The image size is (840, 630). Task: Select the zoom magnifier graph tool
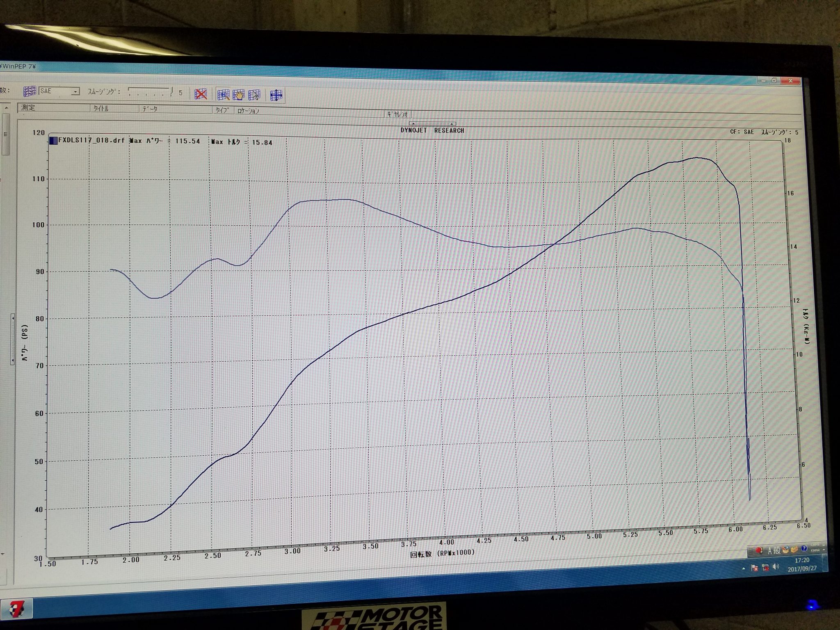pos(223,95)
